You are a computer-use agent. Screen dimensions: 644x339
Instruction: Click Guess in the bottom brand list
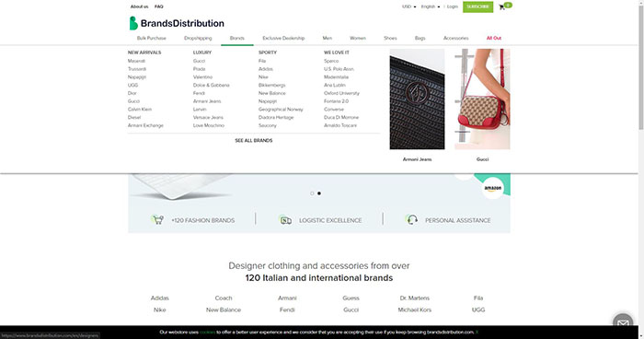coord(351,298)
